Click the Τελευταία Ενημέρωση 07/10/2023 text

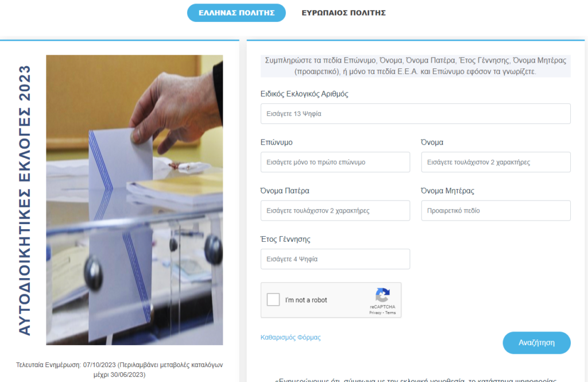[x=119, y=369]
